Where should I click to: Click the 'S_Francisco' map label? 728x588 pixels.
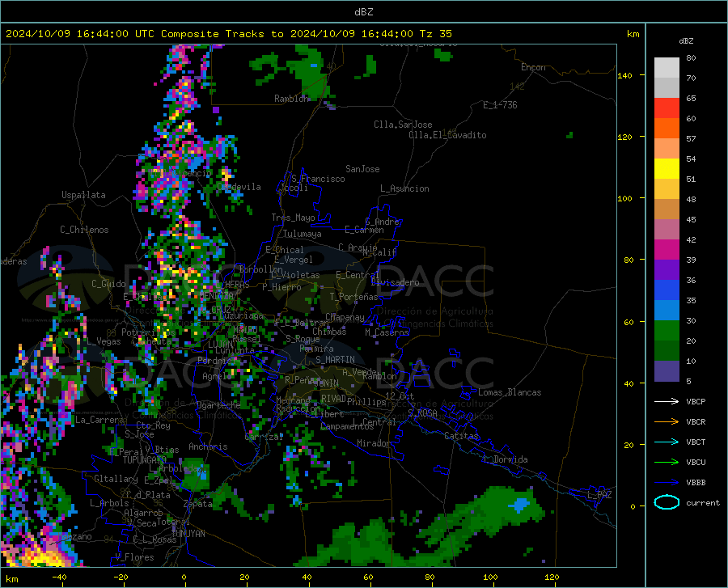318,179
